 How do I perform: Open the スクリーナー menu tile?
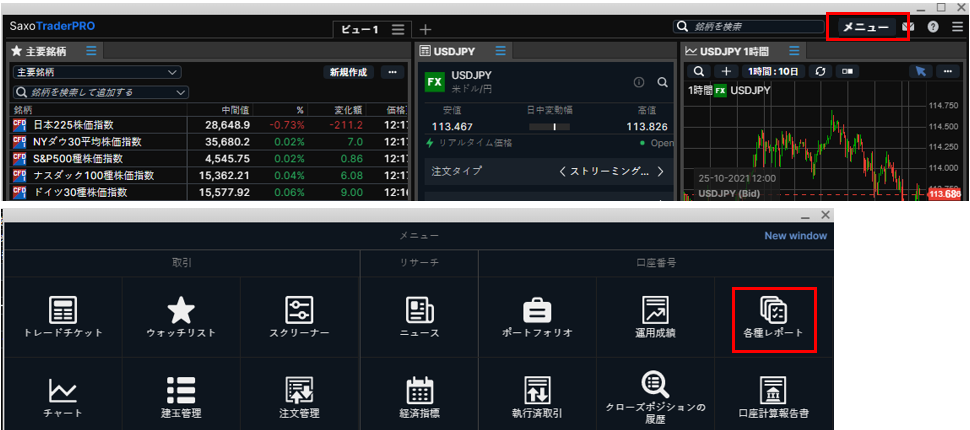(299, 317)
